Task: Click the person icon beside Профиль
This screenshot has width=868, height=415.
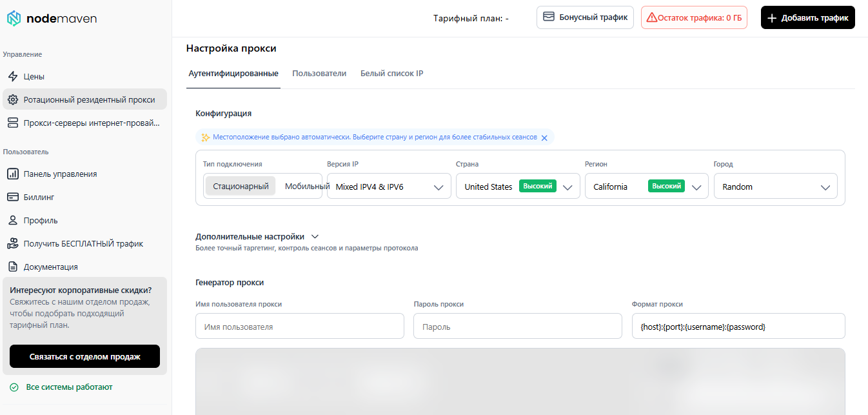Action: click(x=12, y=220)
